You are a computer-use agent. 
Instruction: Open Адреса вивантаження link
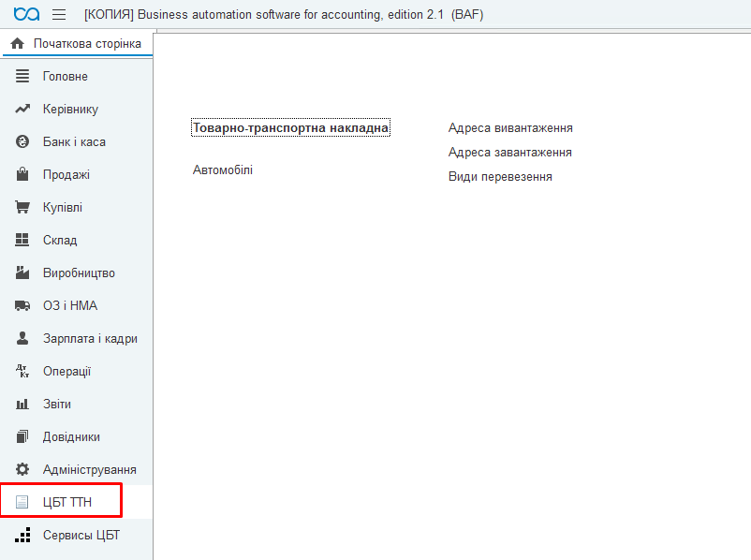(510, 128)
